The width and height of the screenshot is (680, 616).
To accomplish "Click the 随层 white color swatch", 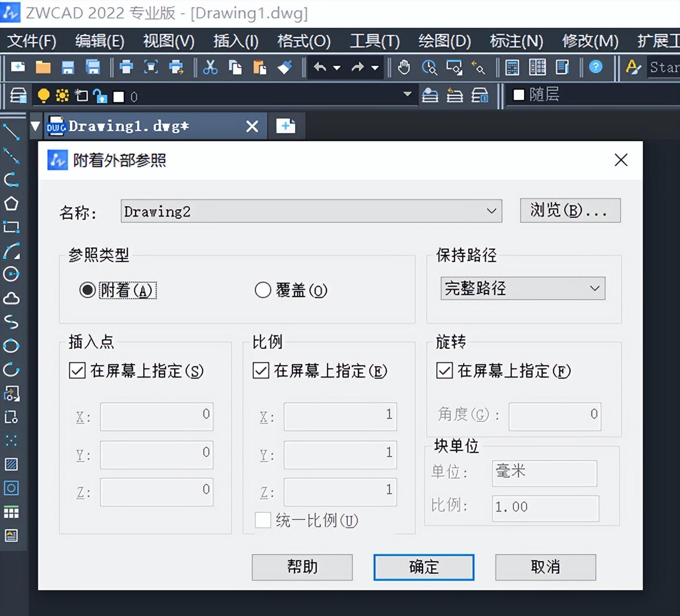I will (x=519, y=95).
